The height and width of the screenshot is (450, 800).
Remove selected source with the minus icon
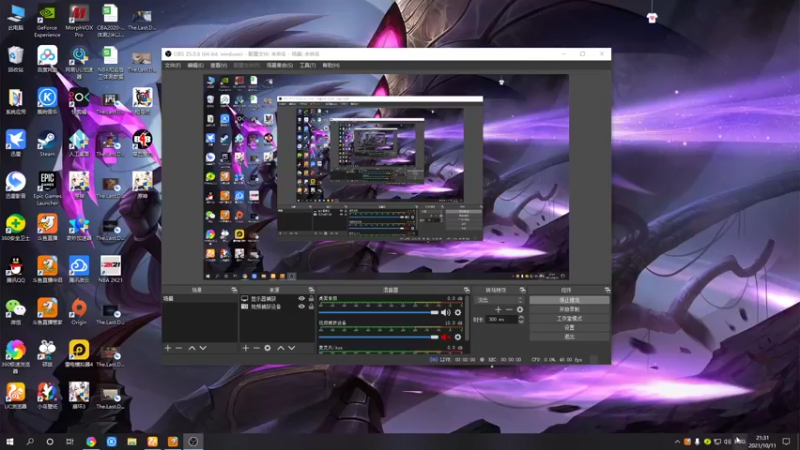(256, 348)
